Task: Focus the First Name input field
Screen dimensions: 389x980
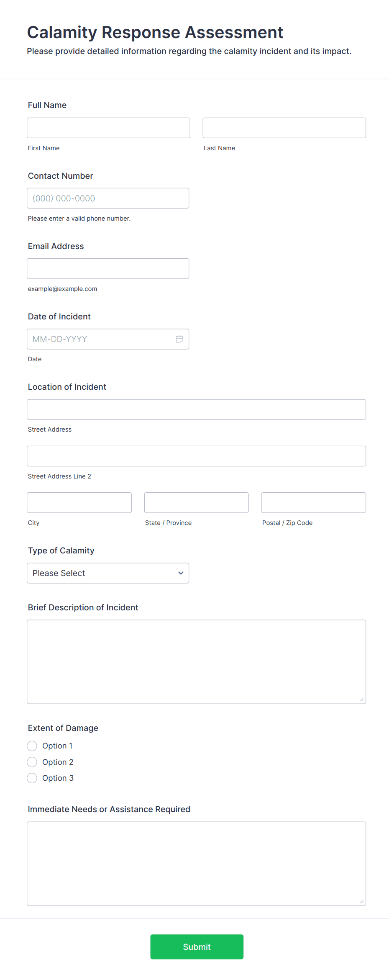Action: click(108, 128)
